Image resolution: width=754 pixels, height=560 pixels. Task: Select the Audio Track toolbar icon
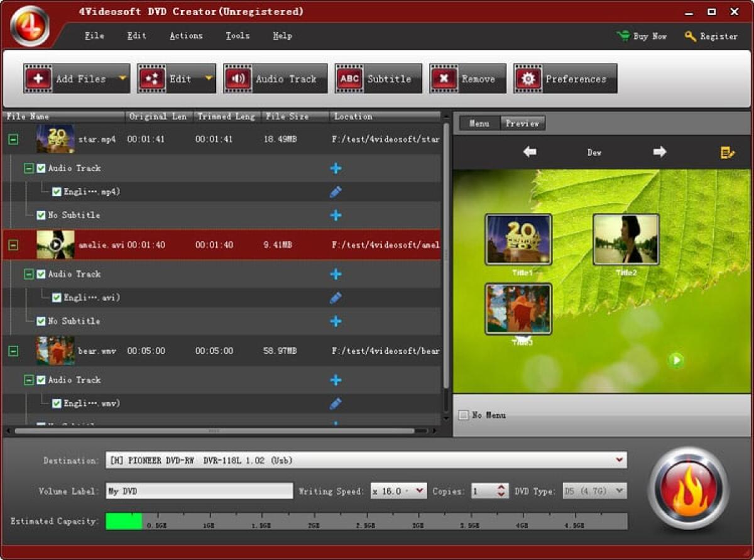(x=275, y=78)
